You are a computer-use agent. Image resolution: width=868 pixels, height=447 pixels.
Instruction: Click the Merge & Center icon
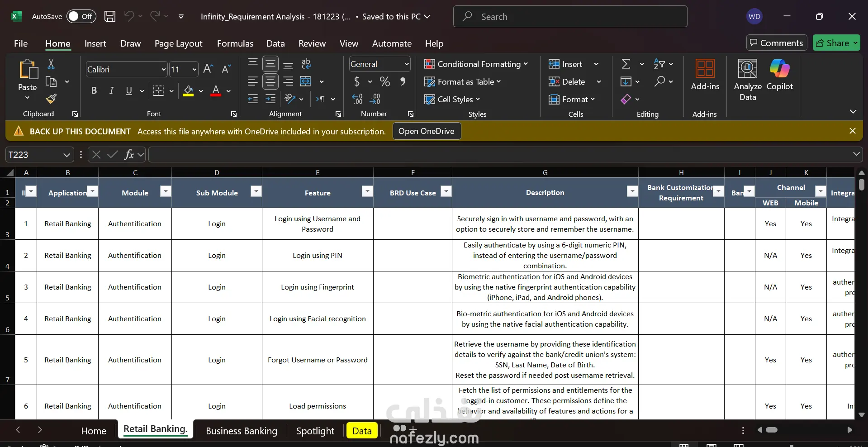(306, 81)
